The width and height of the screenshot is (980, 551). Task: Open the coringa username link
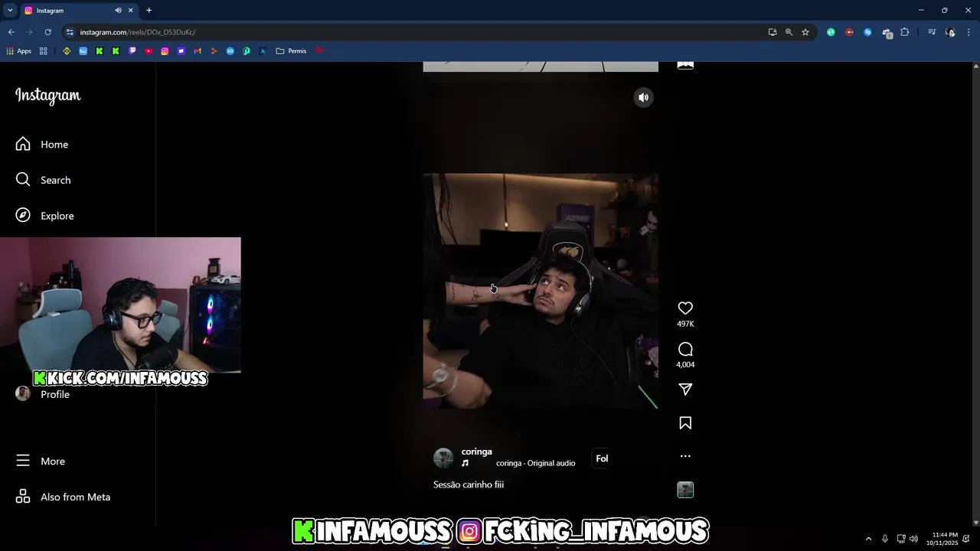(x=476, y=452)
